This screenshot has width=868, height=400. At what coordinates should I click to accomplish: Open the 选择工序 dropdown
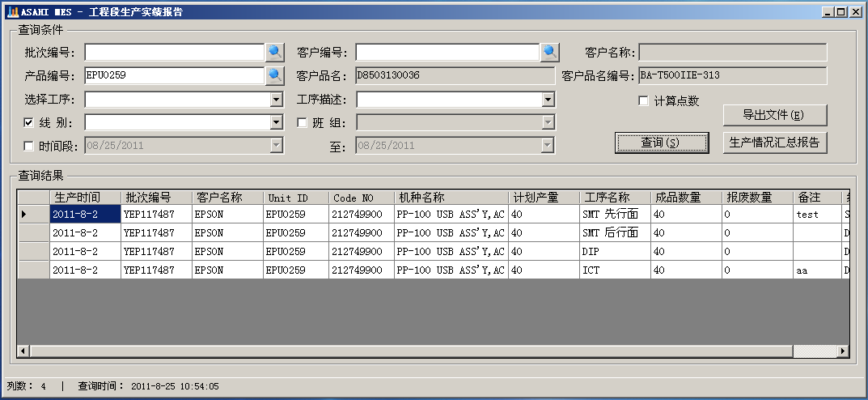point(277,100)
